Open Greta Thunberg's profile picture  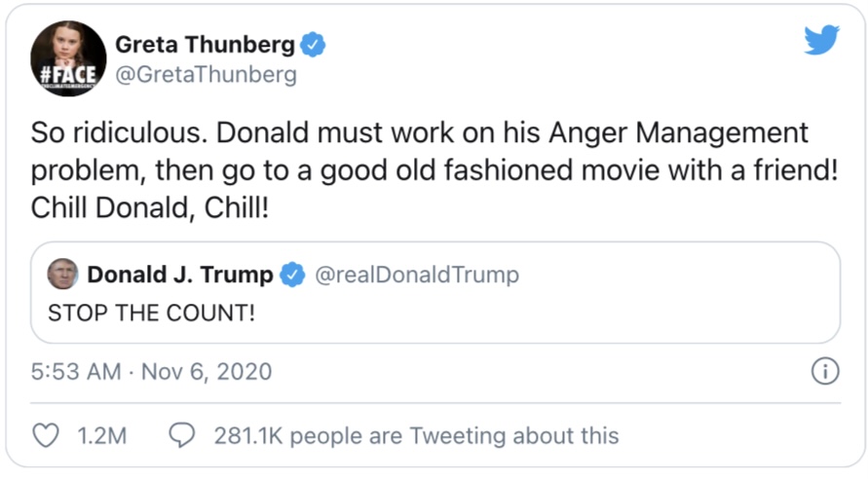[68, 57]
